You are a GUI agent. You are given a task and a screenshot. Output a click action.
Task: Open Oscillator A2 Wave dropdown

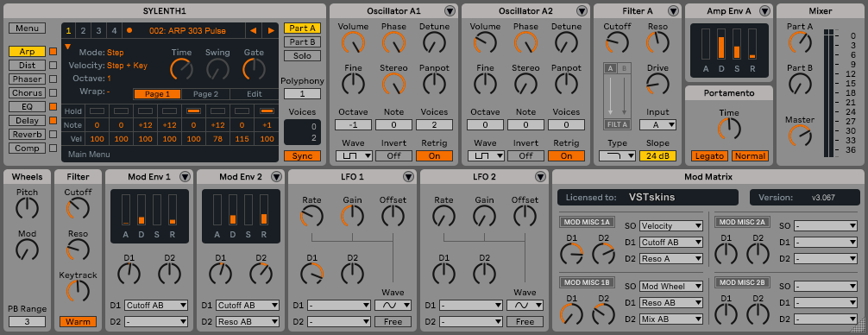pyautogui.click(x=486, y=156)
